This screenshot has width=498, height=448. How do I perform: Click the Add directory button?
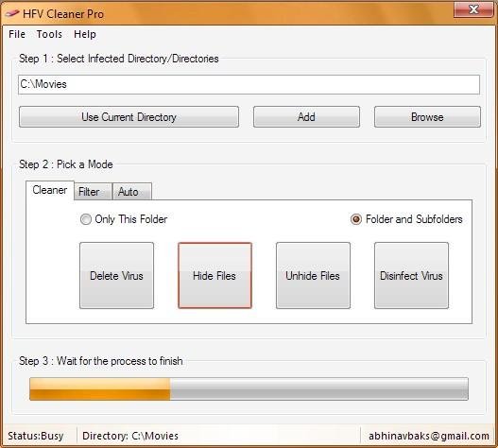pyautogui.click(x=306, y=117)
